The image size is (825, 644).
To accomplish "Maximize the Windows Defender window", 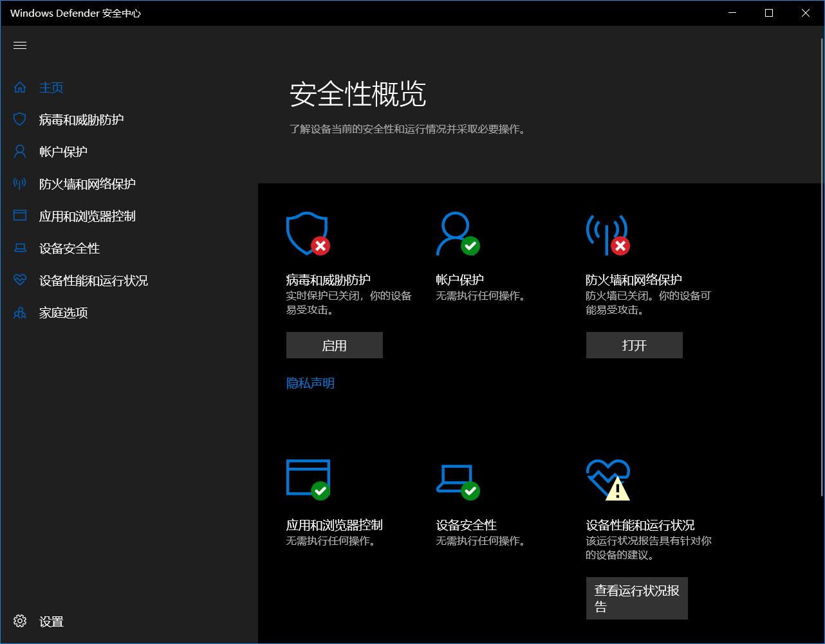I will [x=769, y=13].
